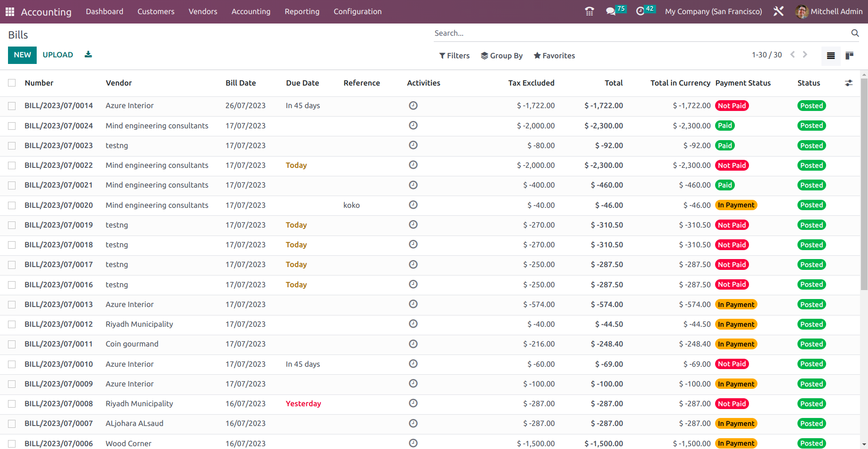Screen dimensions: 868x449
Task: Open the Filters dropdown
Action: pyautogui.click(x=454, y=55)
